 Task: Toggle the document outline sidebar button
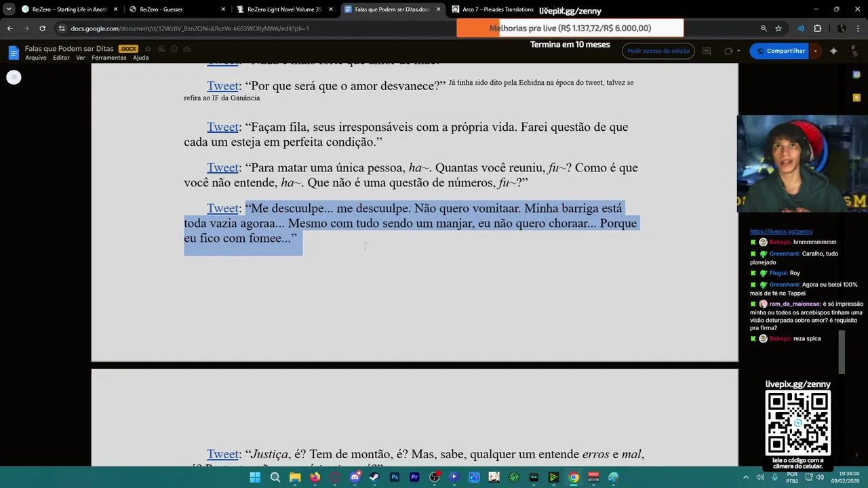[14, 77]
